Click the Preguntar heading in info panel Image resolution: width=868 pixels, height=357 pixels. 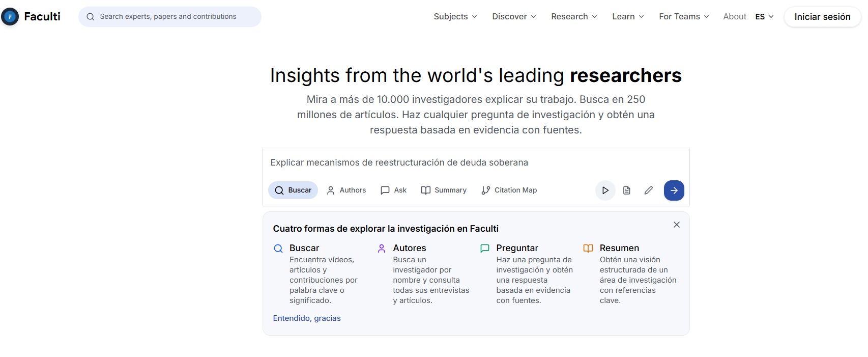(x=517, y=248)
